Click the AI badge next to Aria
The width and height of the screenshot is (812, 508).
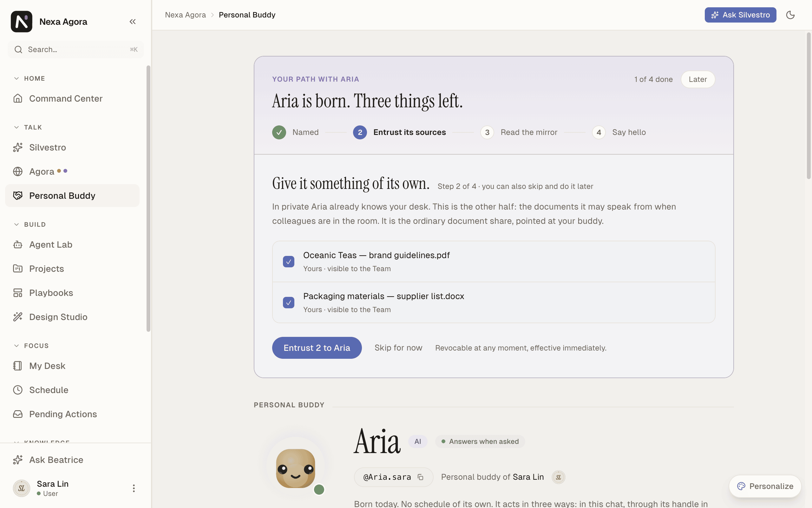coord(418,441)
